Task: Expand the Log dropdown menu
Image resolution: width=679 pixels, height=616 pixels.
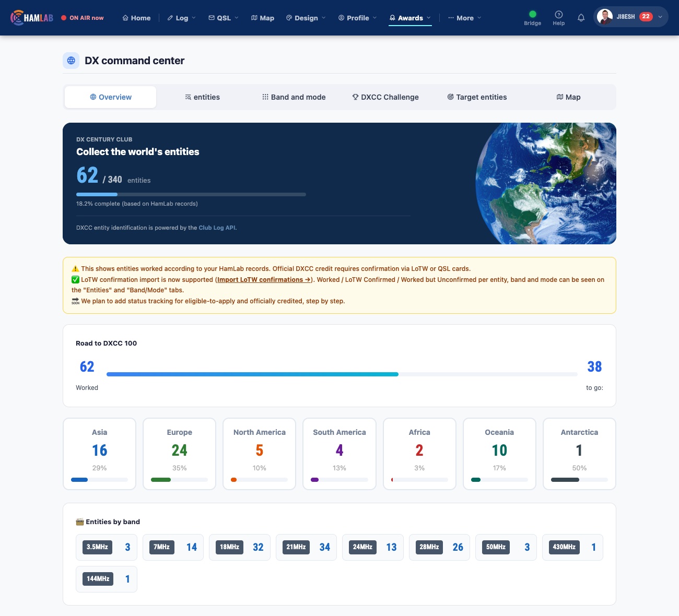Action: tap(181, 18)
